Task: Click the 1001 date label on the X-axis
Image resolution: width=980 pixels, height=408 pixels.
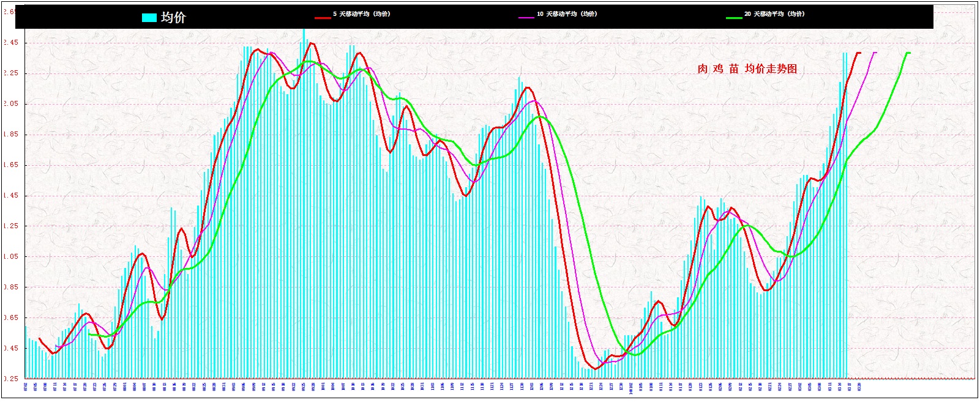Action: [x=323, y=387]
